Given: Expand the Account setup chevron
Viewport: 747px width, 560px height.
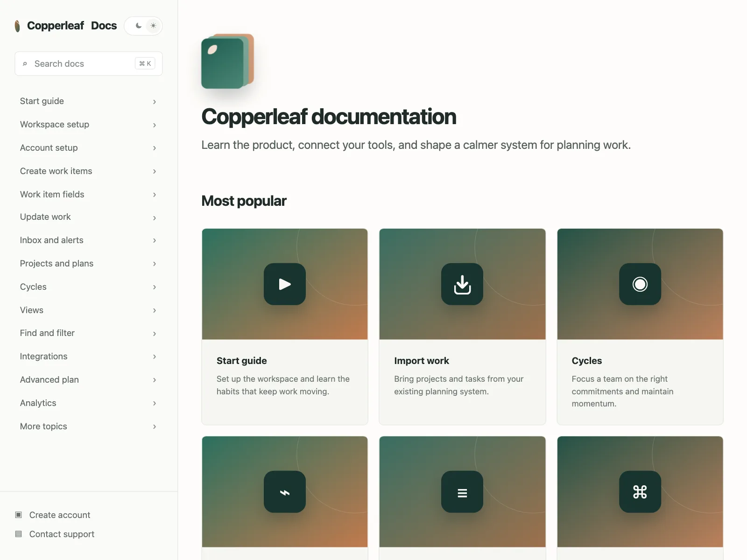Looking at the screenshot, I should click(155, 148).
